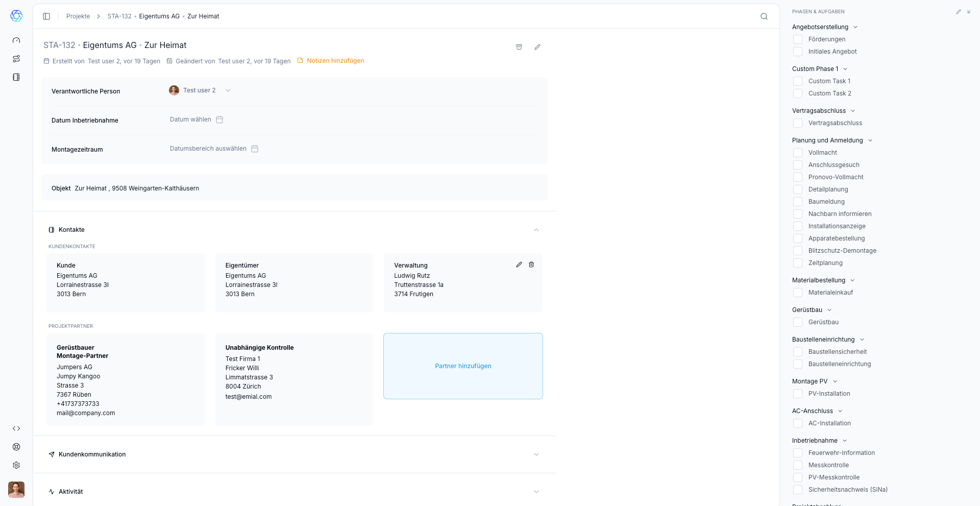Toggle the sidebar panel icon
The width and height of the screenshot is (980, 506).
coord(46,16)
